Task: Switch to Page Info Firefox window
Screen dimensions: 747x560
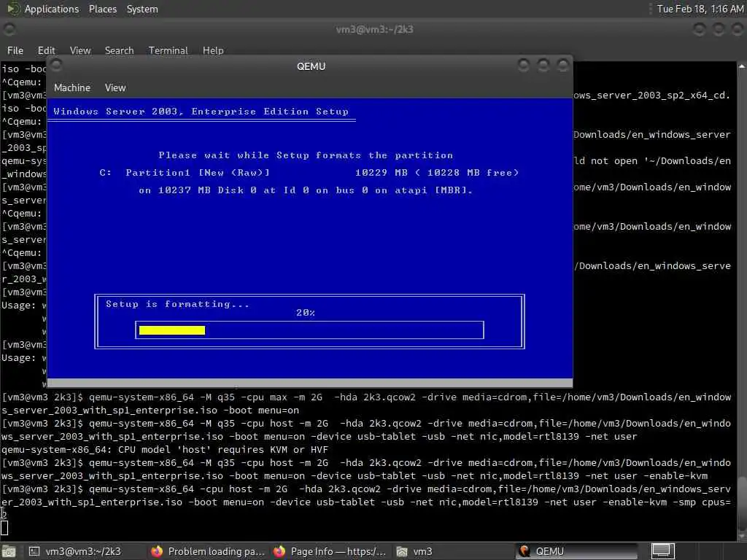Action: pyautogui.click(x=330, y=551)
